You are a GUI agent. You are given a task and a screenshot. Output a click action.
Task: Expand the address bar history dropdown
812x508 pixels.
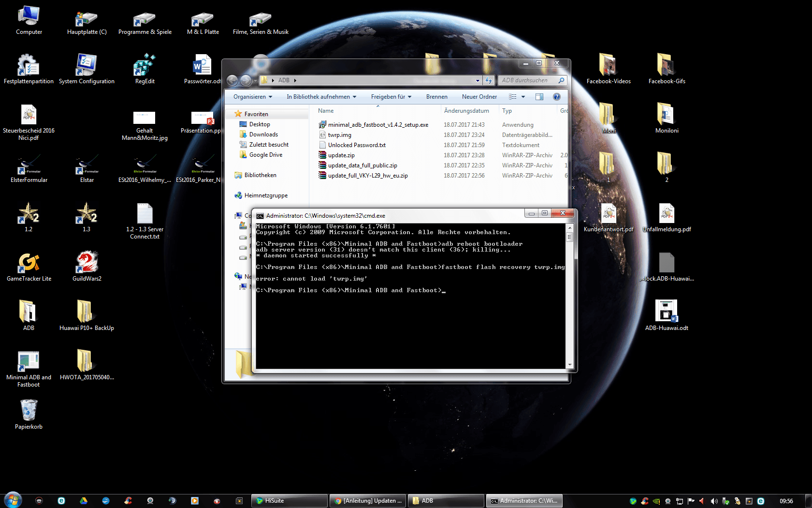click(478, 80)
